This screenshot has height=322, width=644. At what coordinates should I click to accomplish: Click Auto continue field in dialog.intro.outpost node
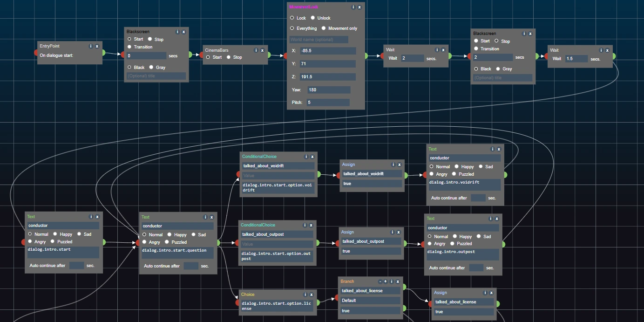[476, 268]
